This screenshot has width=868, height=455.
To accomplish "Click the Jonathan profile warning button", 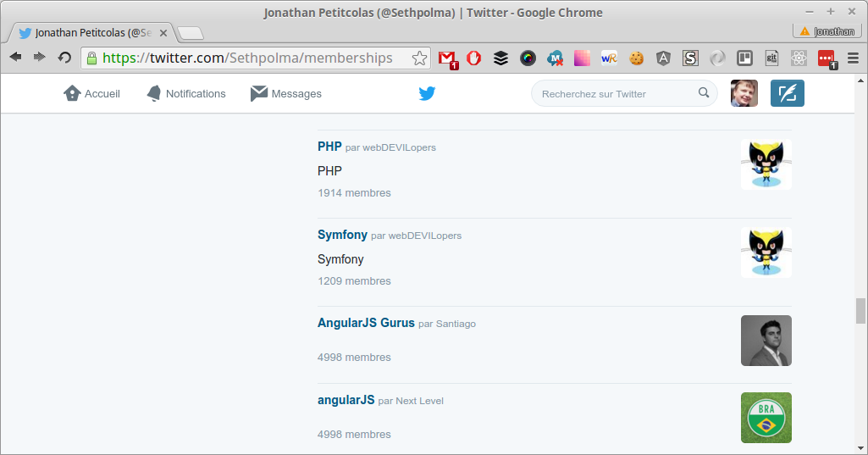I will point(827,31).
